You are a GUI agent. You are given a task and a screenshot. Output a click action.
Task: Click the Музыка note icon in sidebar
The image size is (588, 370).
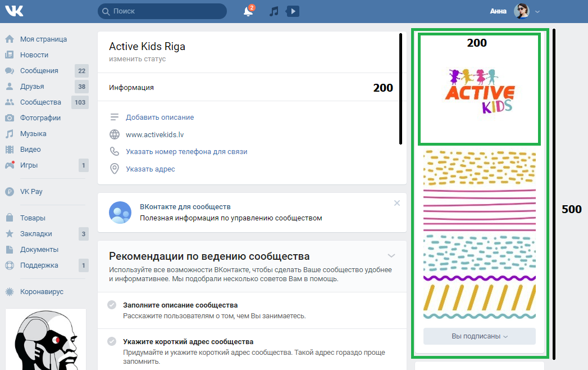(10, 134)
